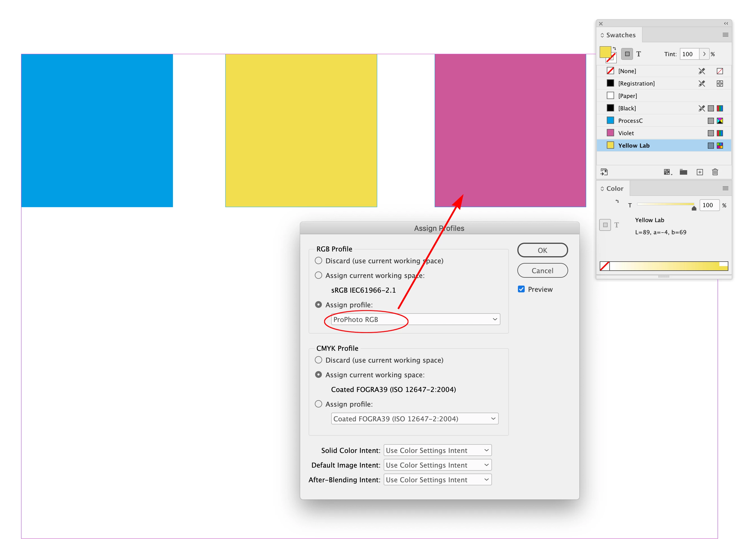Click OK in Assign Profiles dialog
Screen dimensions: 756x539
tap(542, 250)
